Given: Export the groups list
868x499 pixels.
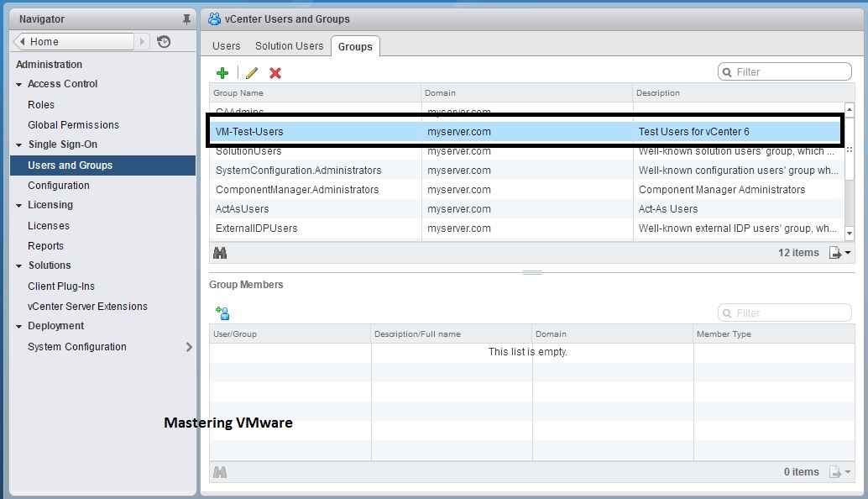Looking at the screenshot, I should point(834,253).
